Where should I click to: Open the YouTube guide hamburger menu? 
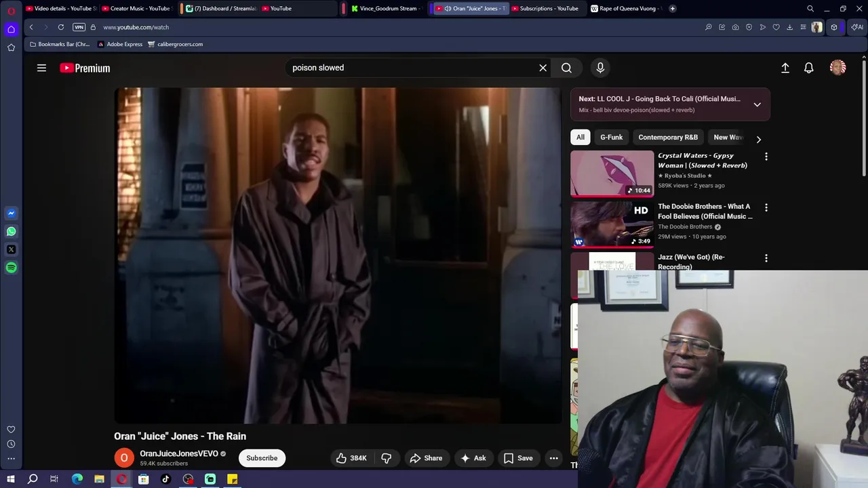(41, 68)
